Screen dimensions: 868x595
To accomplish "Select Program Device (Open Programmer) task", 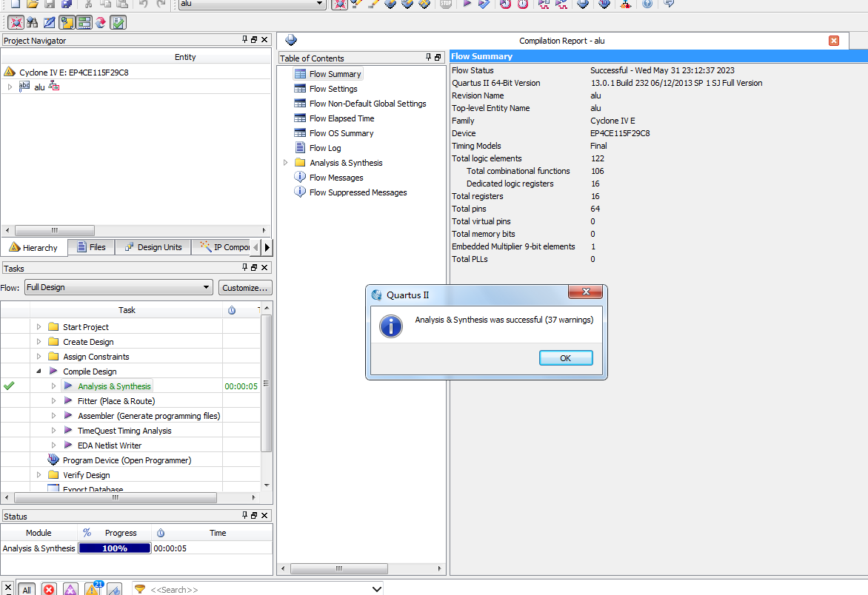I will click(x=127, y=460).
